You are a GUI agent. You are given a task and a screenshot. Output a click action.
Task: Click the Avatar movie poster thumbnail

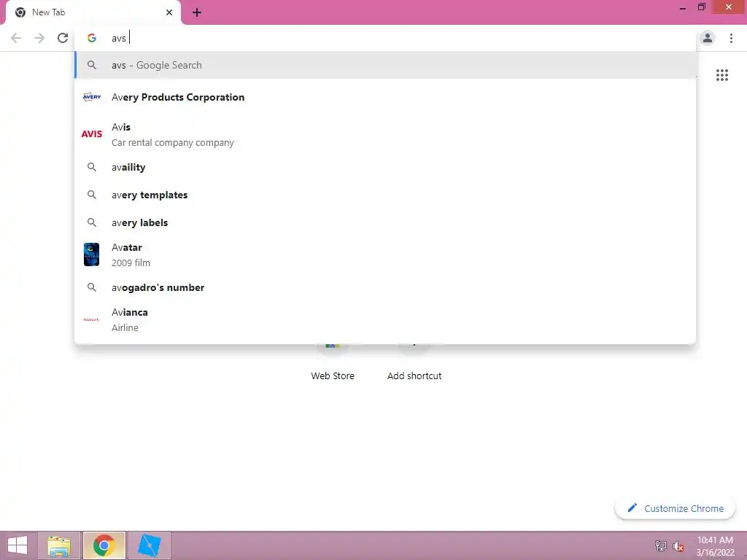click(91, 254)
